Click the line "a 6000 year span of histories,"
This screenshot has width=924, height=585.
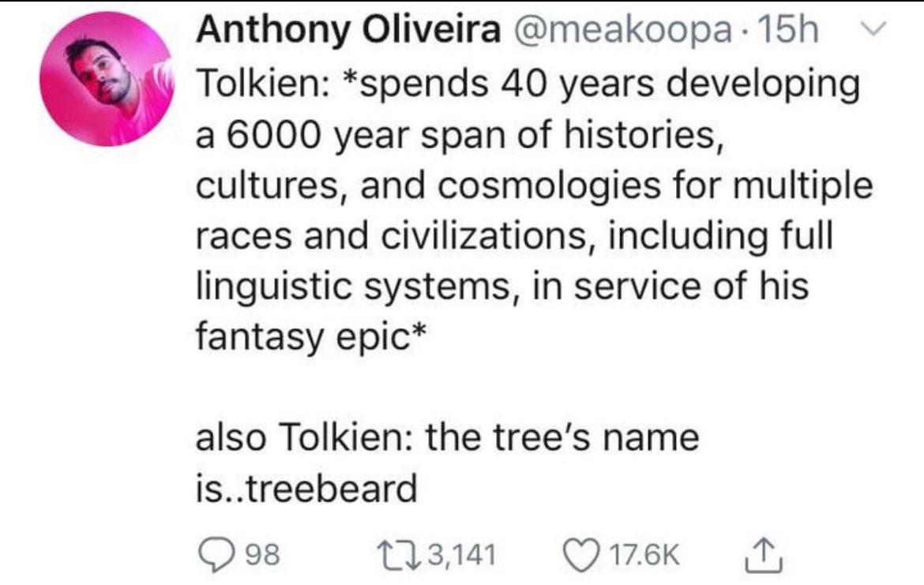(x=458, y=134)
